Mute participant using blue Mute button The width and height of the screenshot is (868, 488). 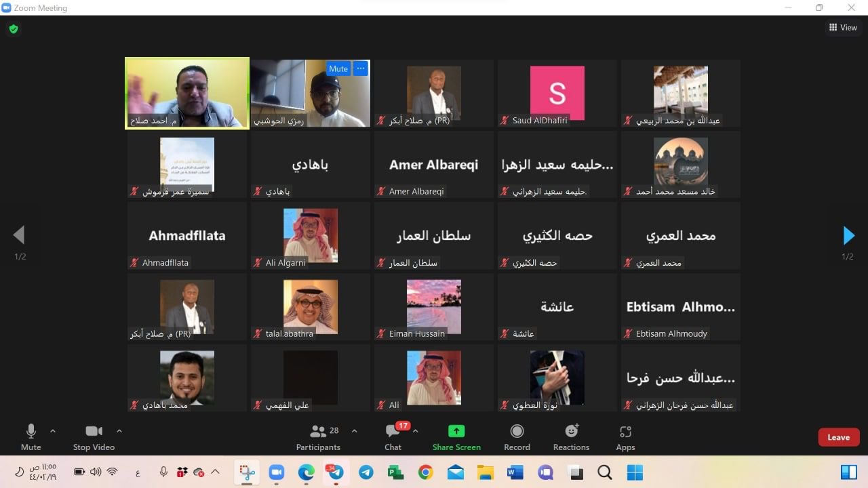tap(338, 68)
